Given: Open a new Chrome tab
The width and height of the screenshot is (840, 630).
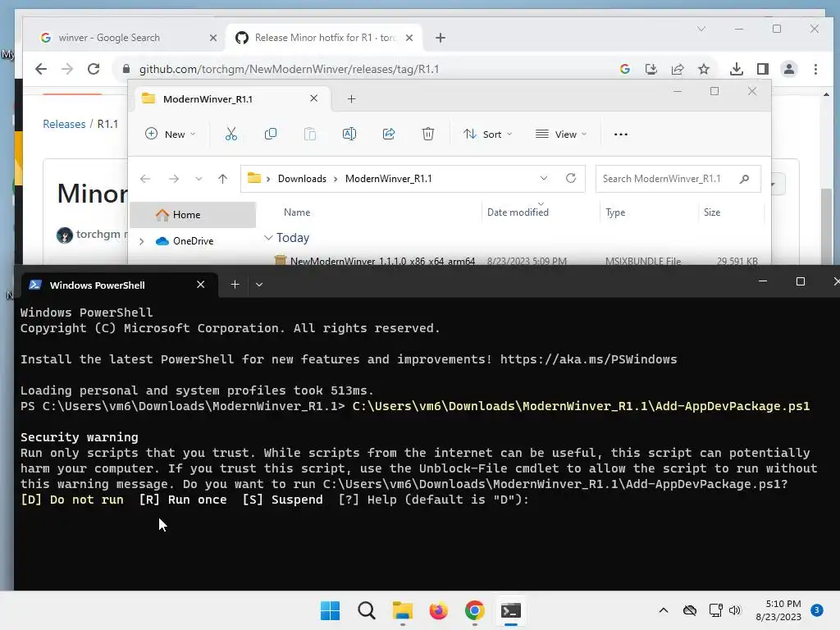Looking at the screenshot, I should coord(441,38).
